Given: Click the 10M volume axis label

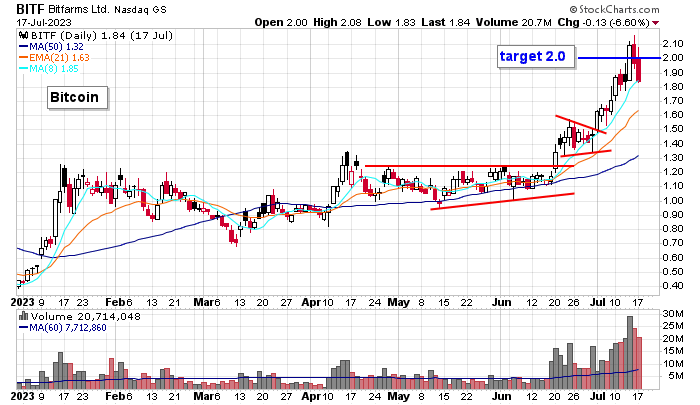Looking at the screenshot, I should click(673, 363).
